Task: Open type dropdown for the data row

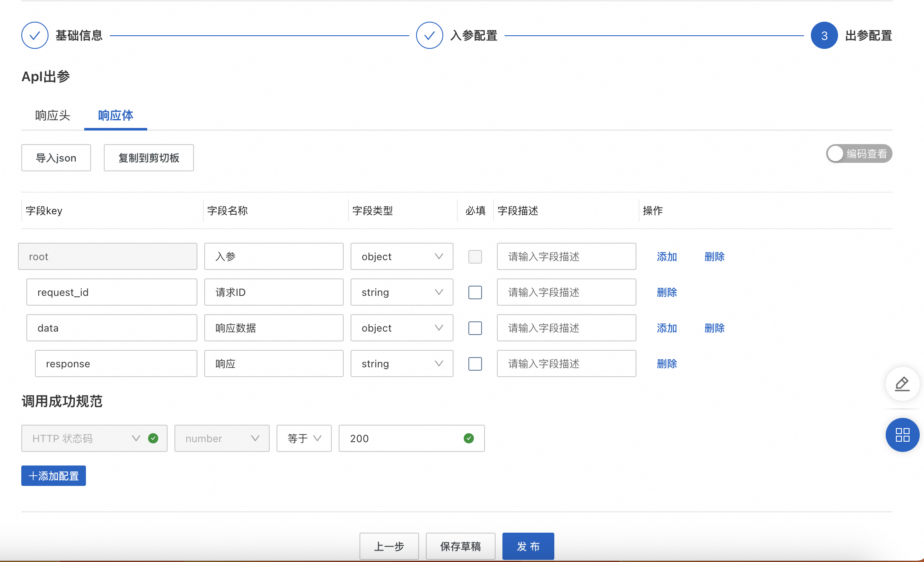Action: pyautogui.click(x=402, y=328)
